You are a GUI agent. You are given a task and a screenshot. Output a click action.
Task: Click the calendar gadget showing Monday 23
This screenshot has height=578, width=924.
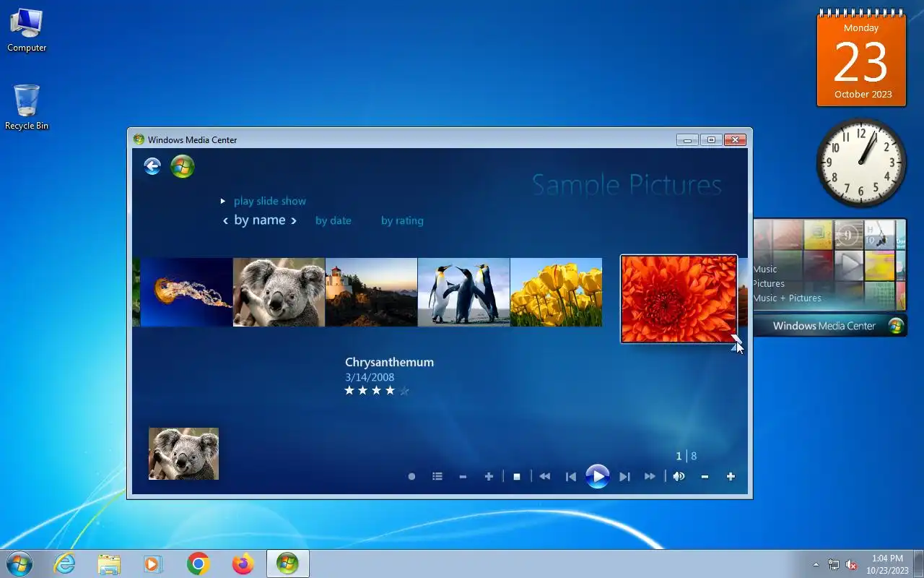pyautogui.click(x=861, y=59)
